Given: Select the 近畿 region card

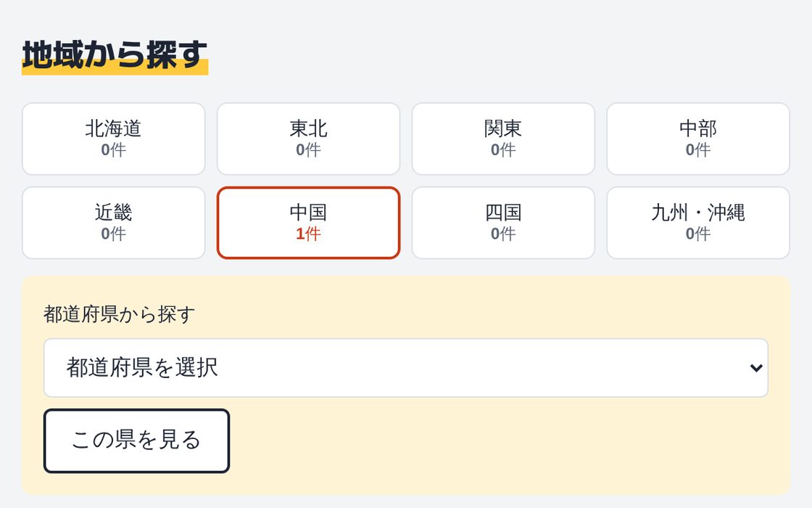Looking at the screenshot, I should [113, 223].
